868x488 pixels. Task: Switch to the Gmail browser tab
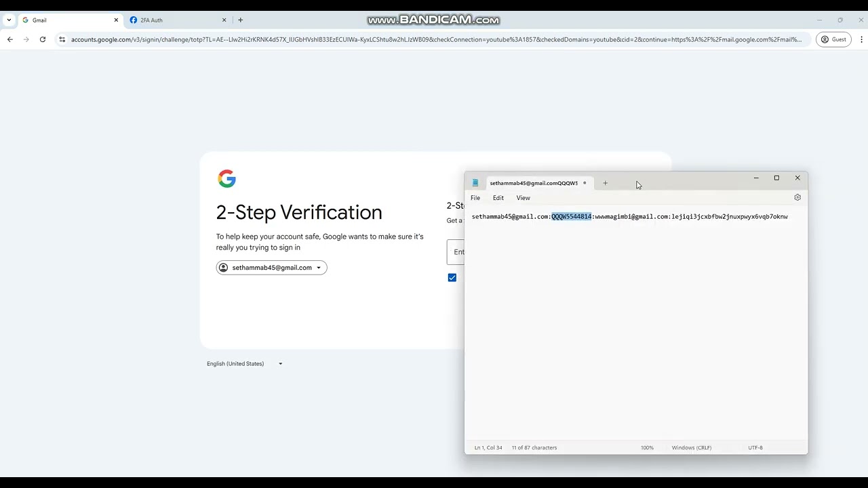point(69,20)
